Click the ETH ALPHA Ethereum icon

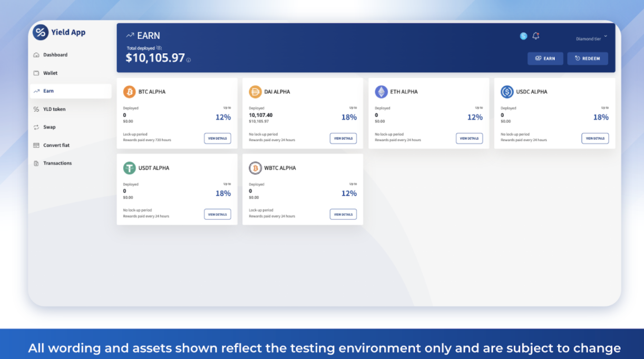(381, 92)
